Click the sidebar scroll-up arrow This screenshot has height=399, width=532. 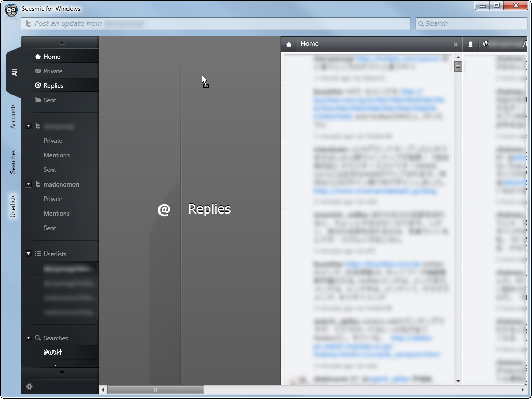pos(61,43)
